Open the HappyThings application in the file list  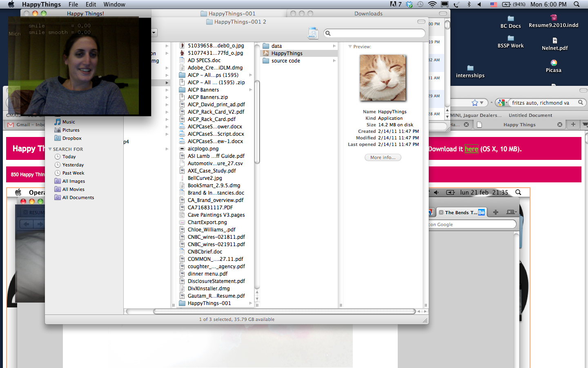click(x=287, y=54)
